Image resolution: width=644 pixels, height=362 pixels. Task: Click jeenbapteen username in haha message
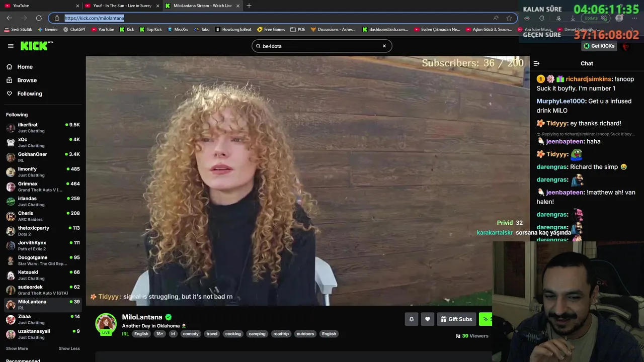pyautogui.click(x=566, y=141)
